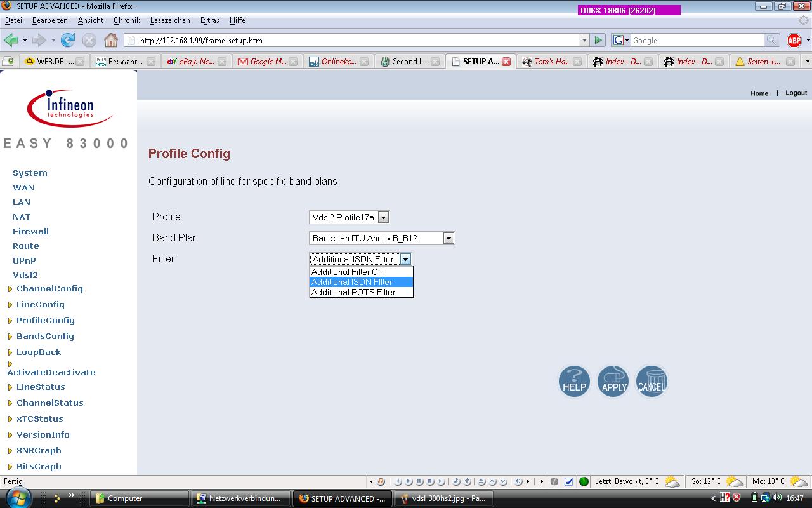
Task: Click the browser Back arrow
Action: click(x=11, y=40)
